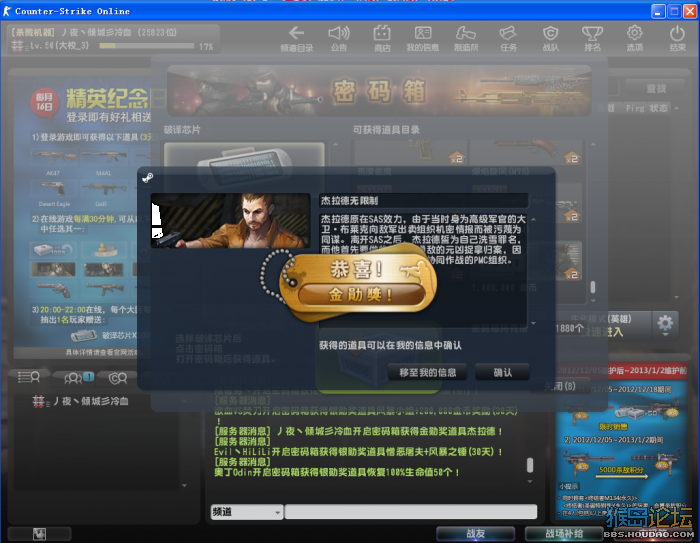Click the M4A1 gift weapon thumbnail
This screenshot has height=543, width=700.
(104, 158)
